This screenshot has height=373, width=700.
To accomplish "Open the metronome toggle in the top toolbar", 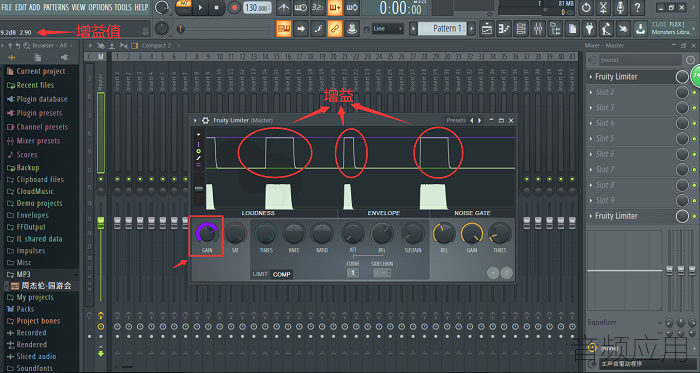I will pyautogui.click(x=283, y=7).
